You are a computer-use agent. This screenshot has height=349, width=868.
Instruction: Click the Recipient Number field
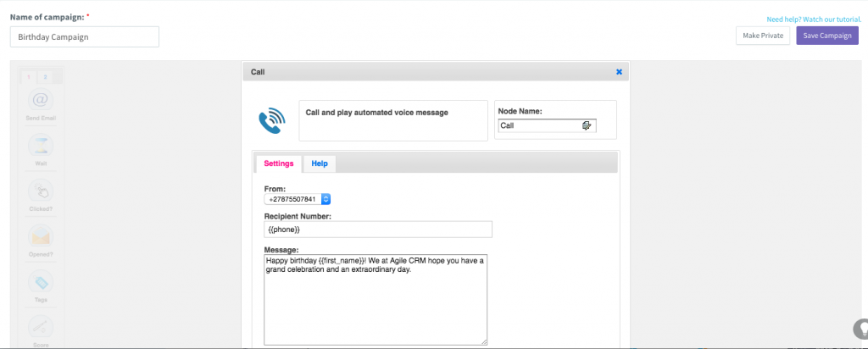378,229
